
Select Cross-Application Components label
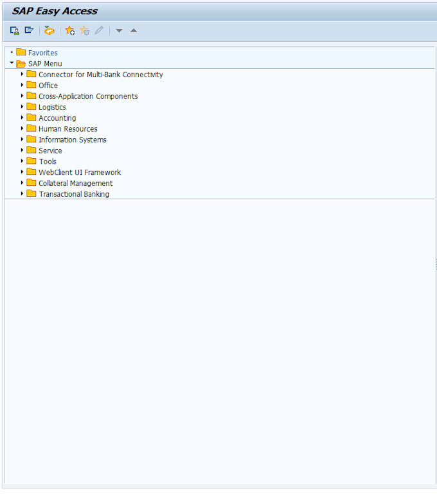(88, 96)
